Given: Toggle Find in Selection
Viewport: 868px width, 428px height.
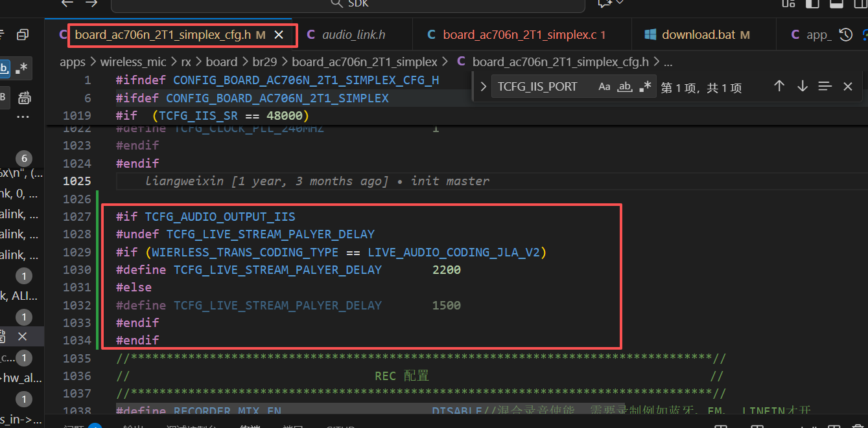Looking at the screenshot, I should pyautogui.click(x=825, y=86).
